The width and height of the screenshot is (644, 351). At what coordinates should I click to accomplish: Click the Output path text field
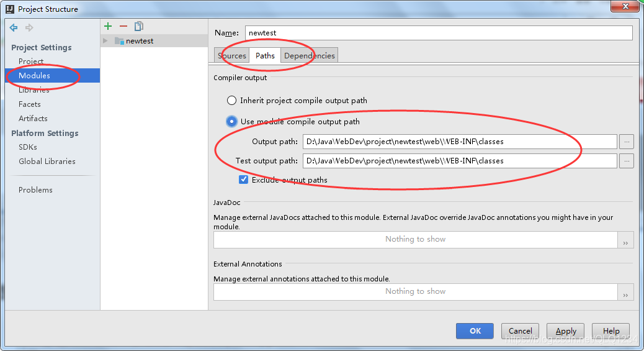460,142
